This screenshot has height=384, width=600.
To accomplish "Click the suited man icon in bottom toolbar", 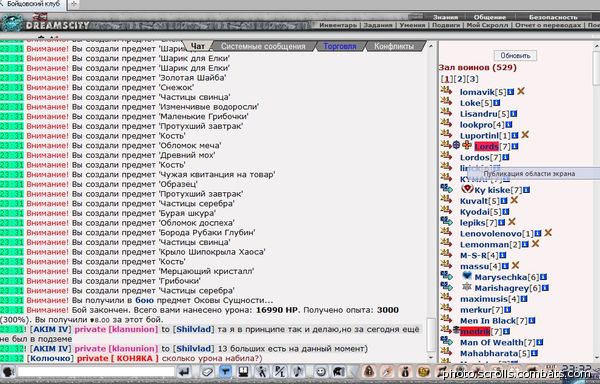I will point(406,371).
